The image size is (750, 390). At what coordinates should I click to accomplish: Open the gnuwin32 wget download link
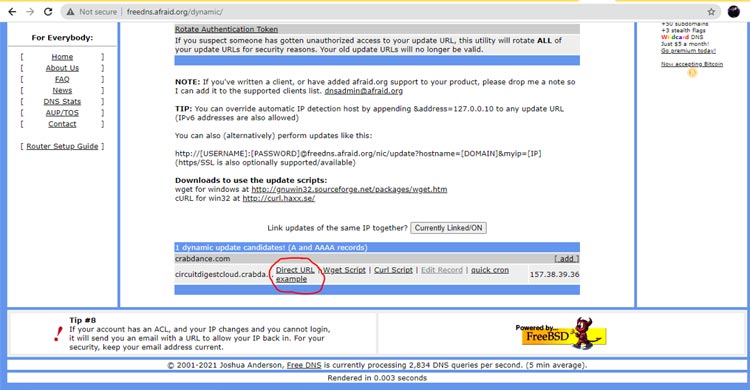pos(349,189)
